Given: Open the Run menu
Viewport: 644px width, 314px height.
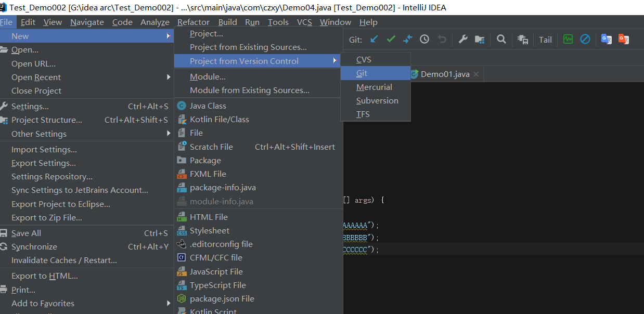Looking at the screenshot, I should coord(252,22).
